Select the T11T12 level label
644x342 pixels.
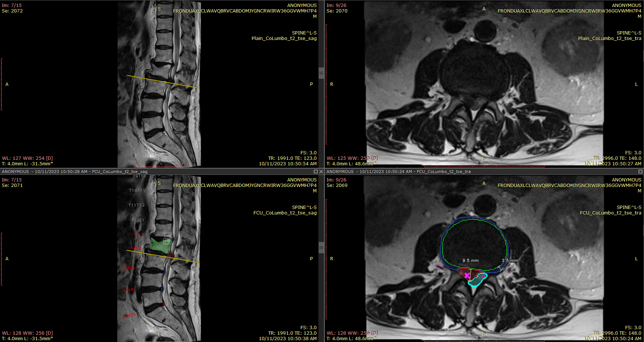click(x=137, y=205)
